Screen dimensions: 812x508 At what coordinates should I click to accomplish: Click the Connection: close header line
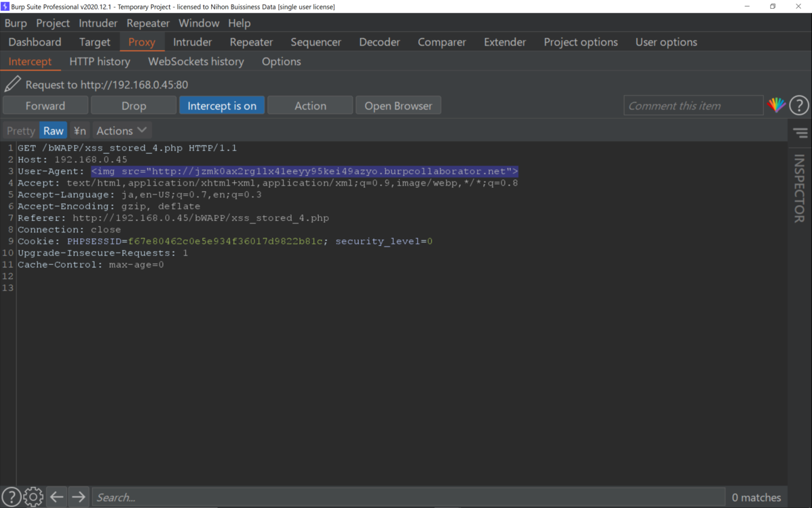(x=69, y=230)
